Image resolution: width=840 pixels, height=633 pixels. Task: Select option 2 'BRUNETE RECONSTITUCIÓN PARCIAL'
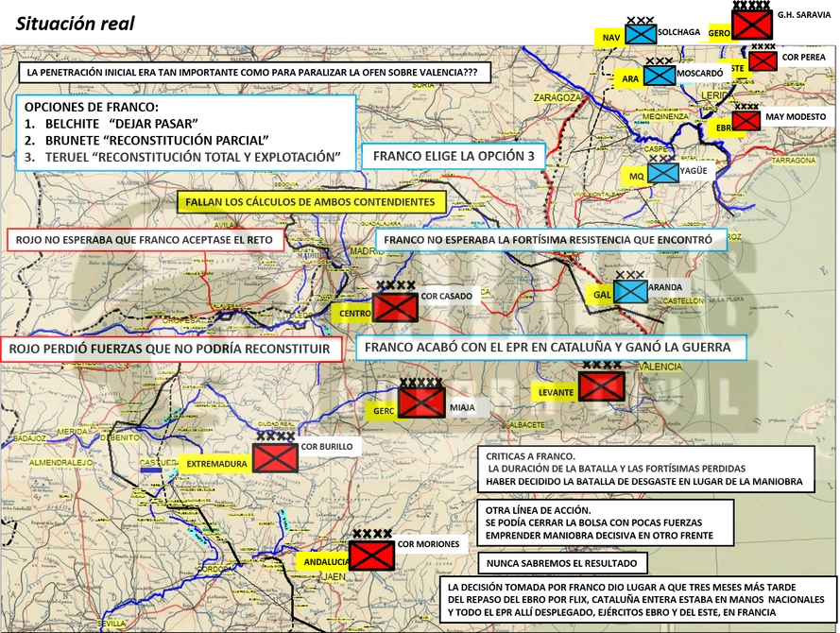pyautogui.click(x=146, y=141)
